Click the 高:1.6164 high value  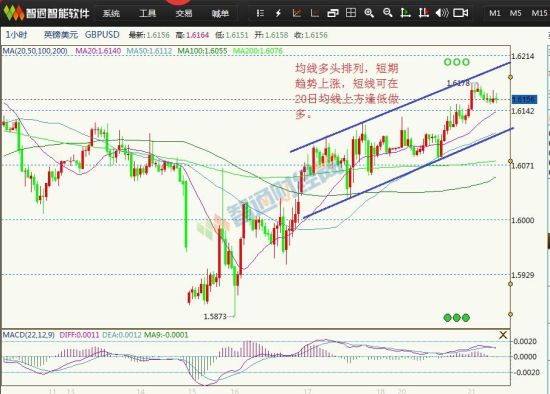coord(192,35)
